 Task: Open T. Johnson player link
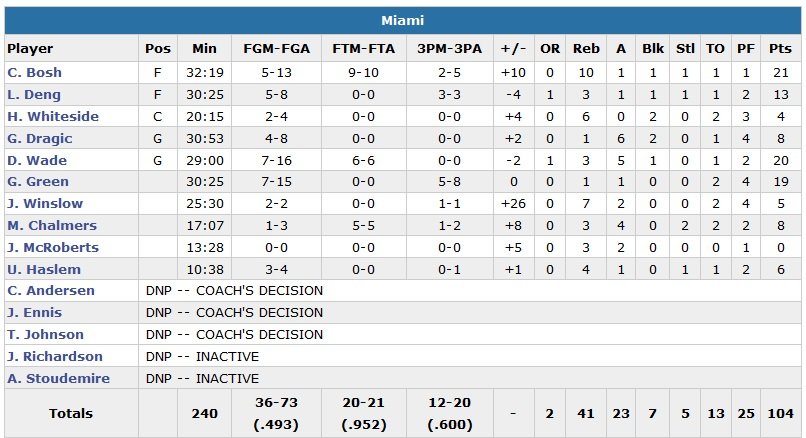tap(46, 335)
